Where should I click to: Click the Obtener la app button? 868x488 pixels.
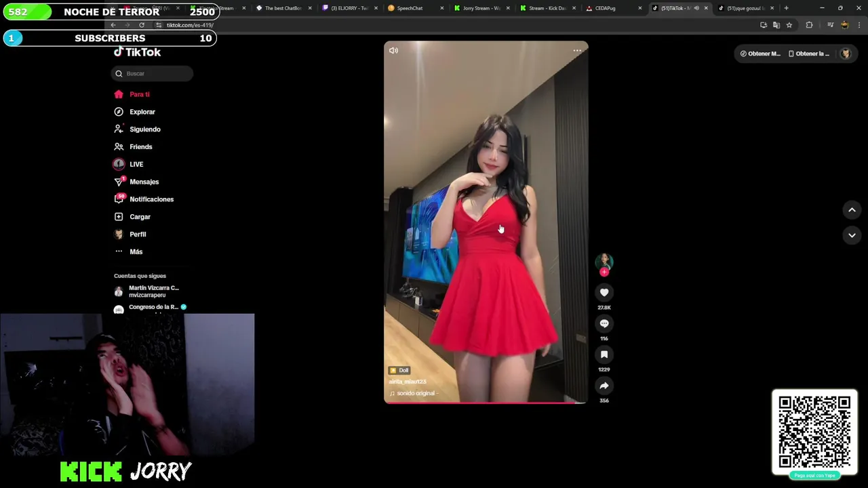809,54
